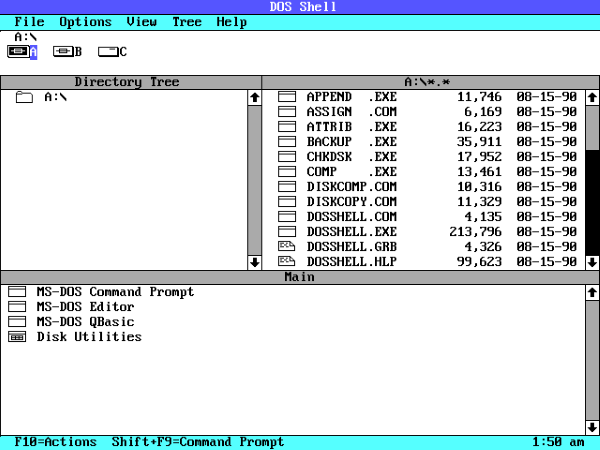This screenshot has height=450, width=600.
Task: Click Main pane scroll up arrow
Action: click(x=592, y=292)
